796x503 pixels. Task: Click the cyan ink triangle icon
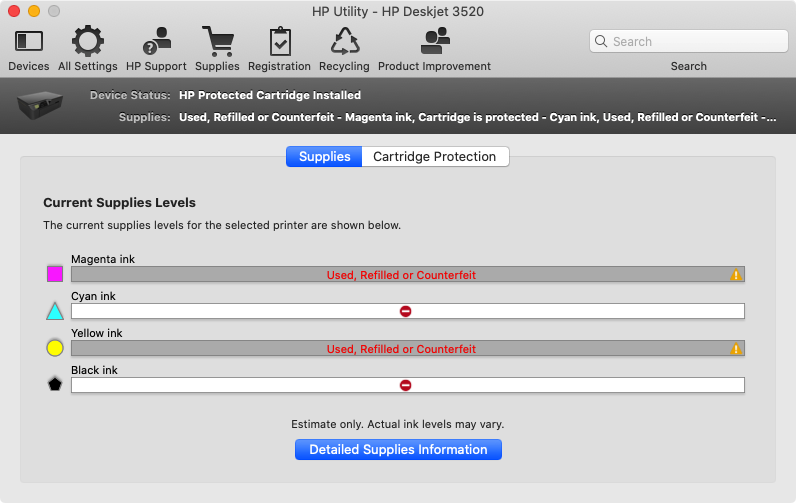(x=55, y=311)
